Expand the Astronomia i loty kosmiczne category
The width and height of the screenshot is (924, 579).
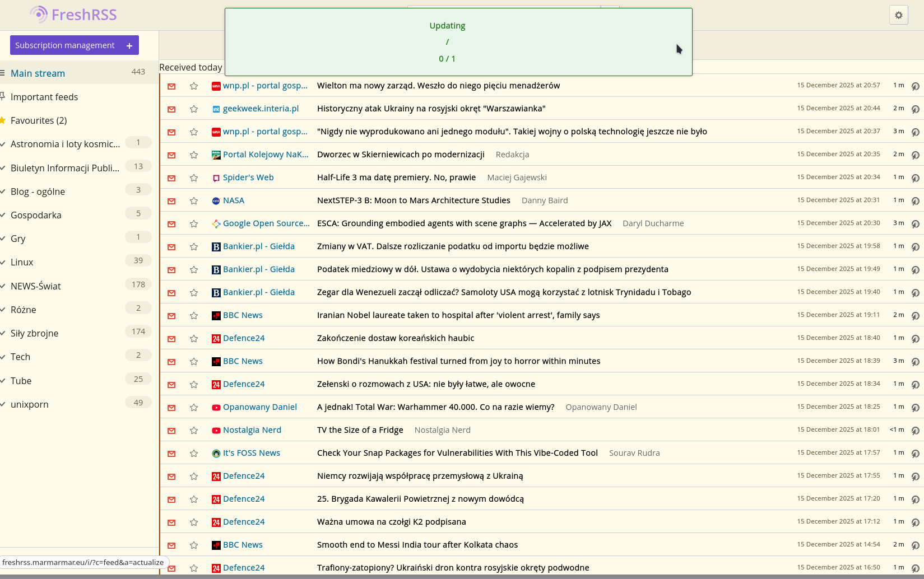click(3, 144)
